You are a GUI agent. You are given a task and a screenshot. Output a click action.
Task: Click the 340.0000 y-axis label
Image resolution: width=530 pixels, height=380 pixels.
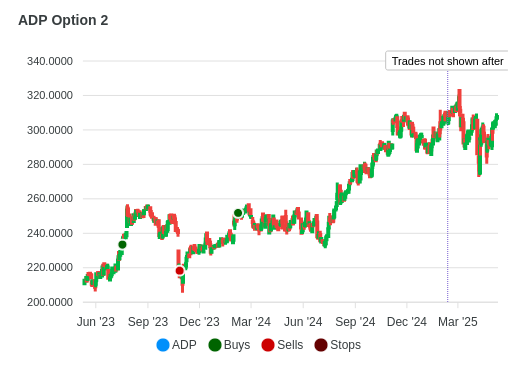(x=50, y=62)
